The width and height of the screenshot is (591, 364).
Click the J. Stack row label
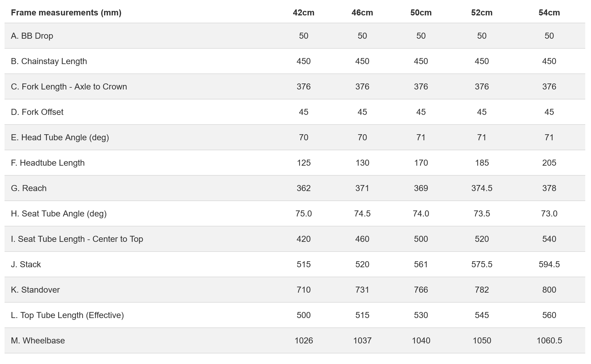26,265
